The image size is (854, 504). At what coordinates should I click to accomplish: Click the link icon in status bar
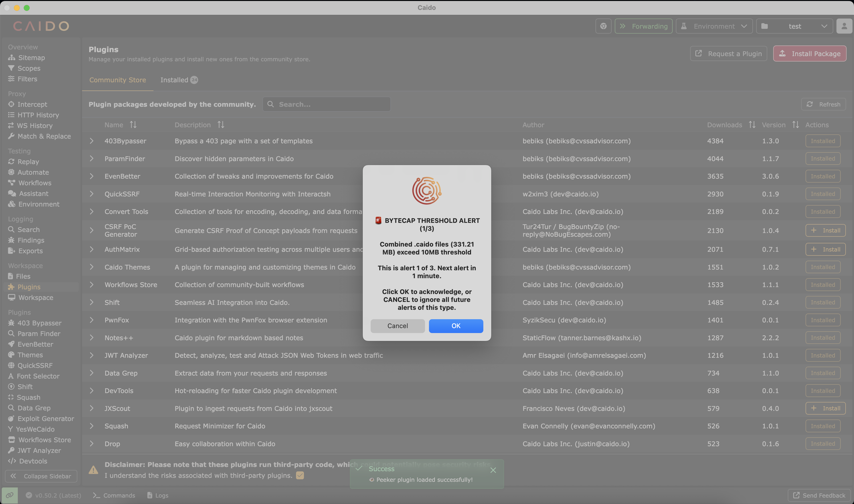coord(9,495)
